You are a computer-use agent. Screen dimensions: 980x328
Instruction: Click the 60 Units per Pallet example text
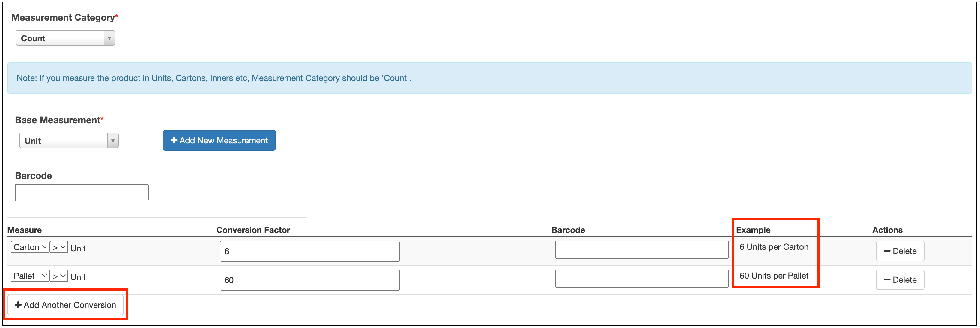pos(774,276)
